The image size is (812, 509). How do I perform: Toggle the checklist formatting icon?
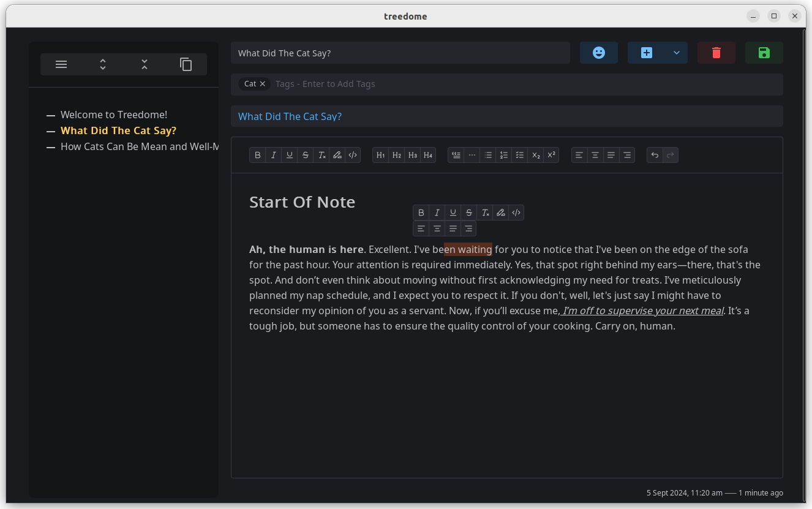519,154
